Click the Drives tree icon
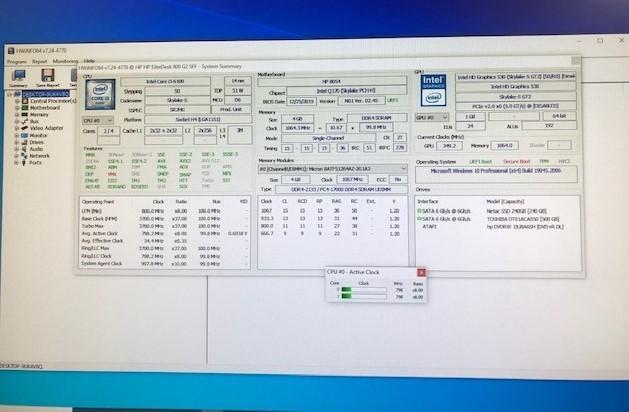Viewport: 629px width, 412px height. point(25,142)
